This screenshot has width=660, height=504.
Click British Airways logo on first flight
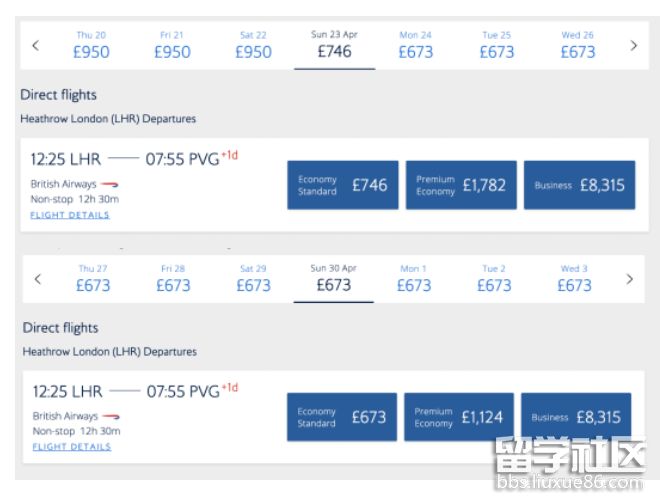tap(111, 184)
